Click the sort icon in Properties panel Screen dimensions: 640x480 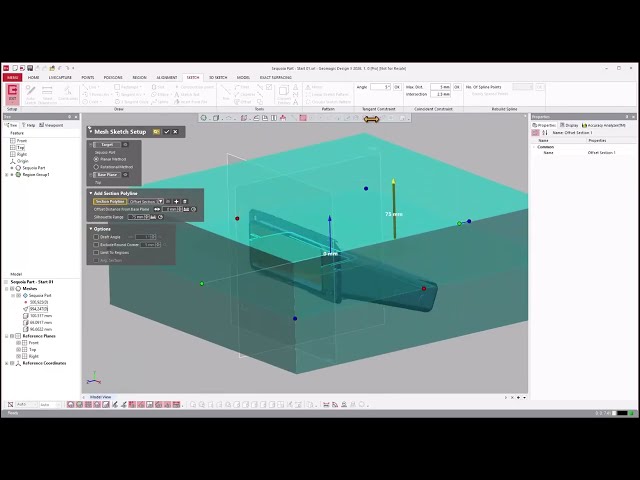point(545,133)
